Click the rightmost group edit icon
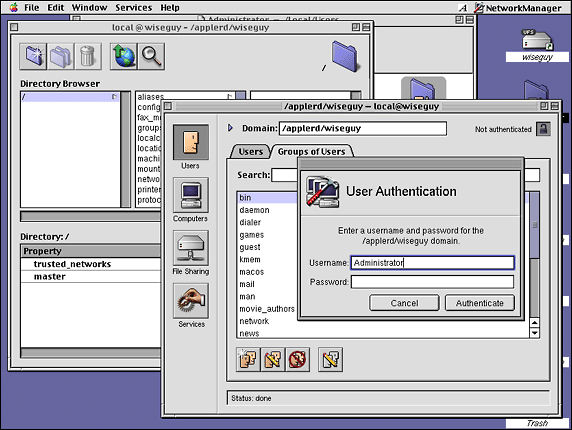Screen dimensions: 572x430 pyautogui.click(x=331, y=359)
